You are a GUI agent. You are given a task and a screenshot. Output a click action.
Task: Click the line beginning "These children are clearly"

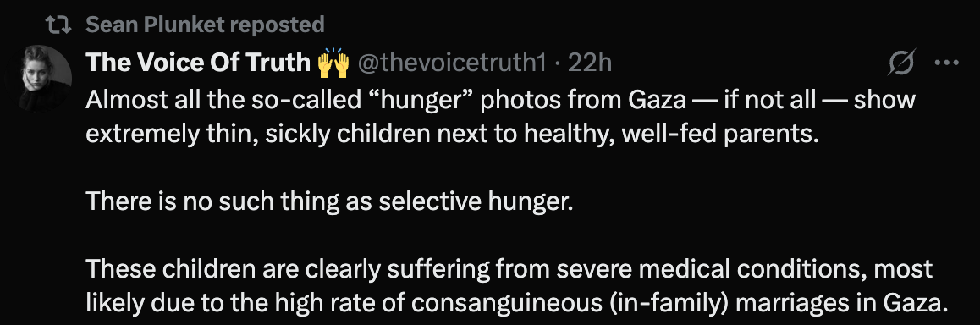pyautogui.click(x=509, y=269)
